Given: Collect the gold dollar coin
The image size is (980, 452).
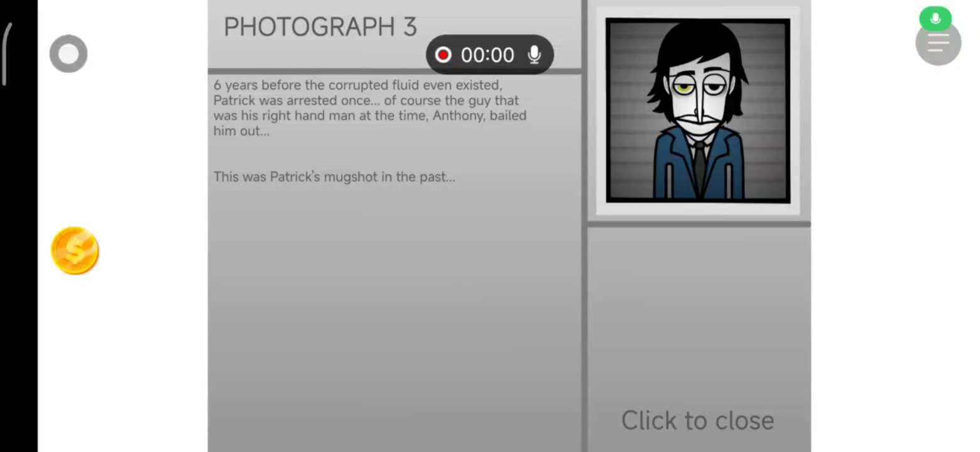Looking at the screenshot, I should pyautogui.click(x=75, y=250).
